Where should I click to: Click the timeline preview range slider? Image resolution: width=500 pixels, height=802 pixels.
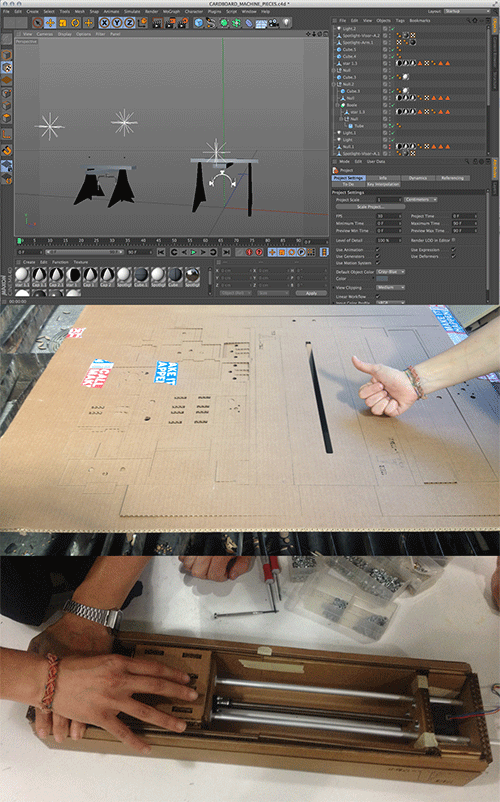85,252
